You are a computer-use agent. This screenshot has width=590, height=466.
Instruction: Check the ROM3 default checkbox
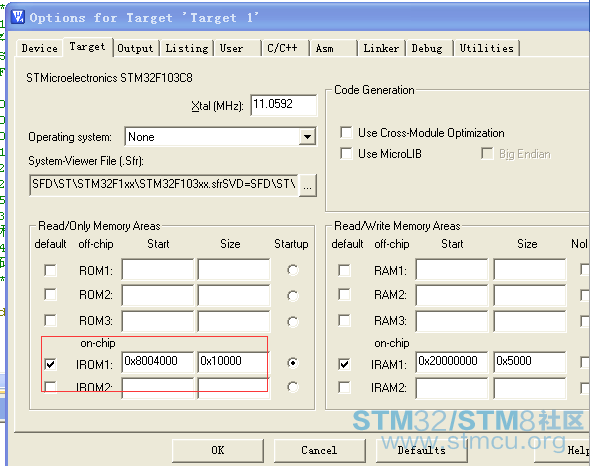coord(50,320)
